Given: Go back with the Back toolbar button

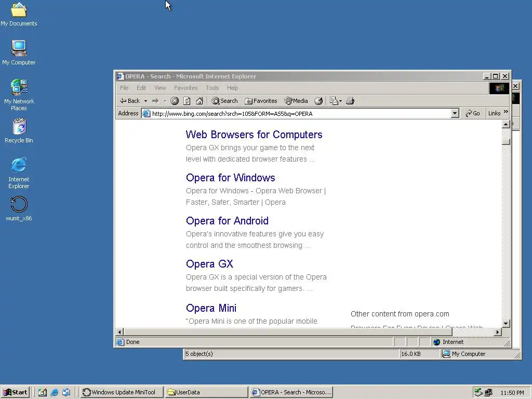Looking at the screenshot, I should 129,101.
